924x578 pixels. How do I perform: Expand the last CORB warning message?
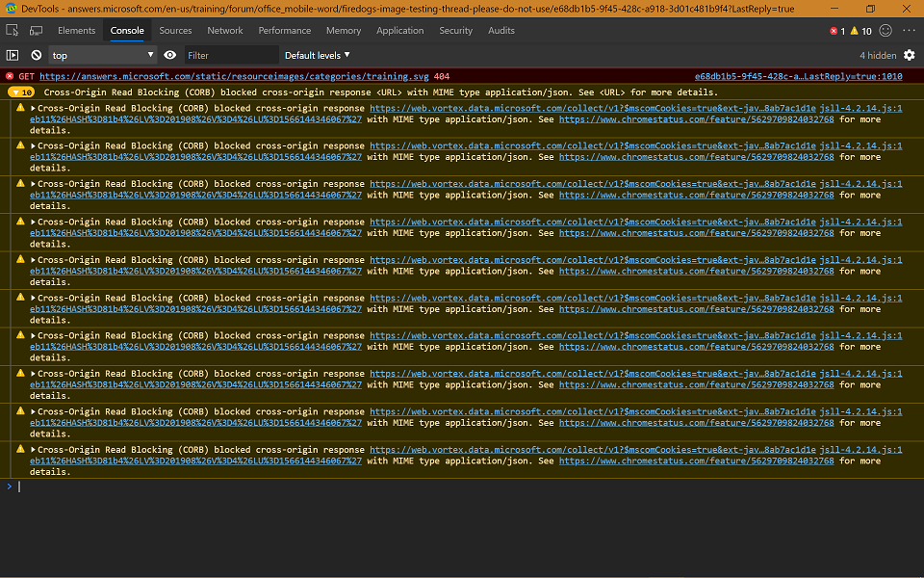(x=34, y=450)
